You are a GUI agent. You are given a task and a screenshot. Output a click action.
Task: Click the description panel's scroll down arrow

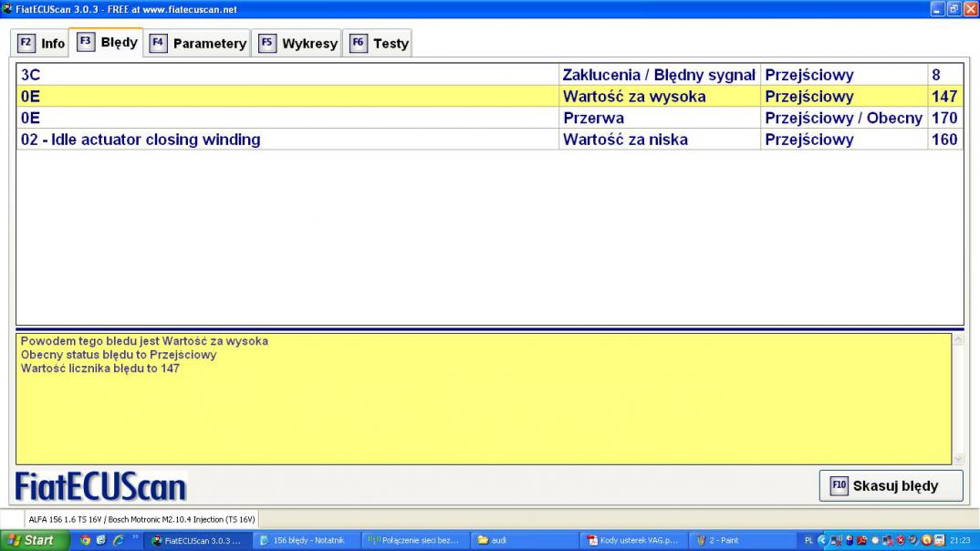coord(958,459)
